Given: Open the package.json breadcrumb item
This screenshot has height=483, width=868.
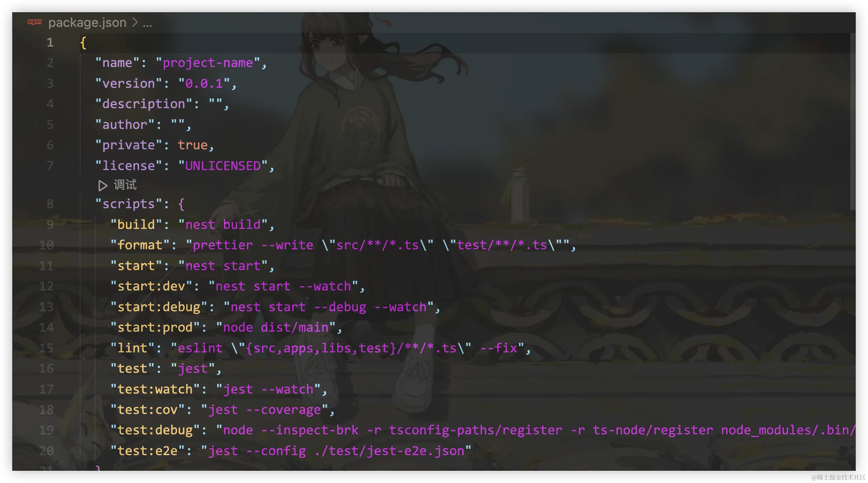Looking at the screenshot, I should pos(87,22).
